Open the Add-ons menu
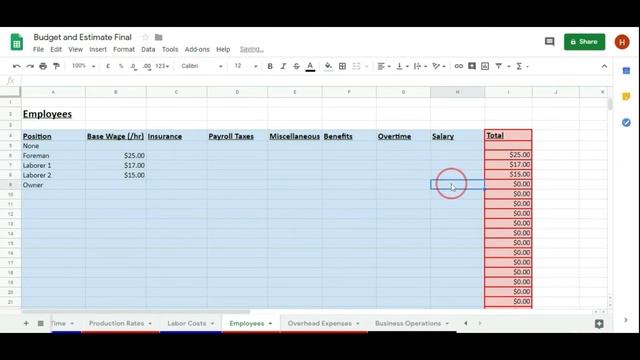640x360 pixels. click(x=197, y=49)
